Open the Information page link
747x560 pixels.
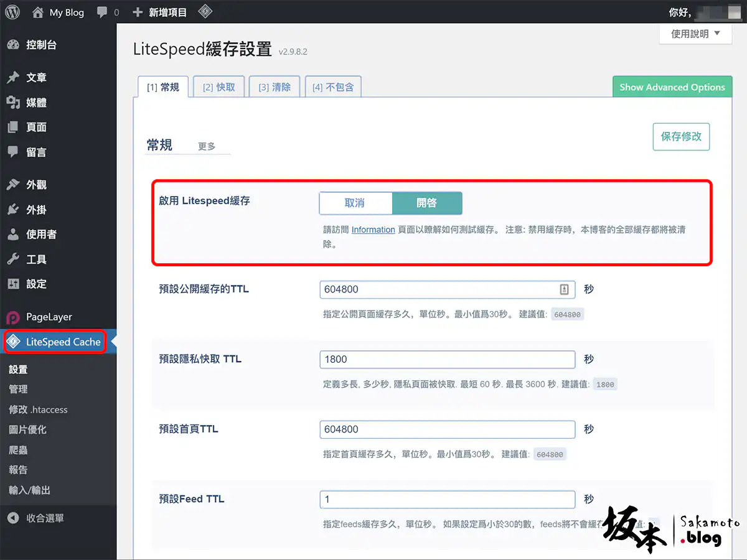(373, 230)
